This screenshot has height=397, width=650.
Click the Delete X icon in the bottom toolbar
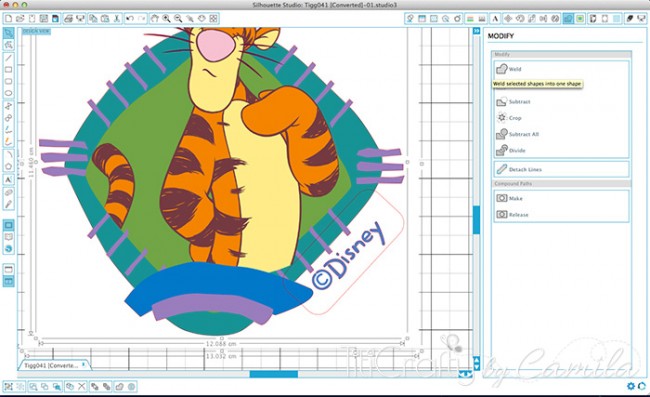82,386
